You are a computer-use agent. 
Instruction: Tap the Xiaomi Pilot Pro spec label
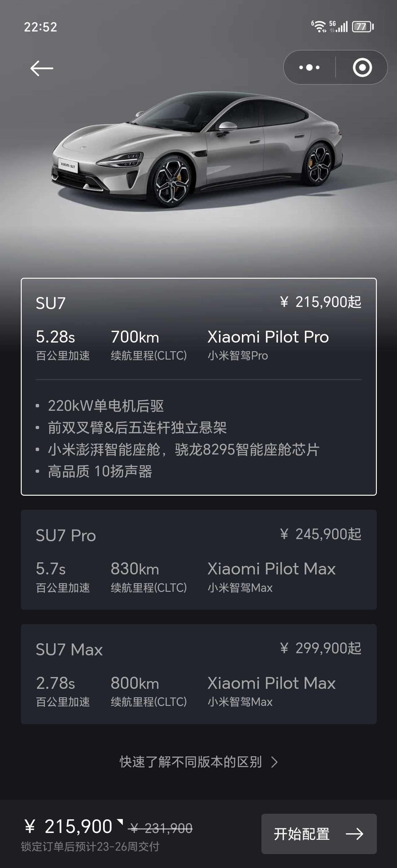[268, 337]
